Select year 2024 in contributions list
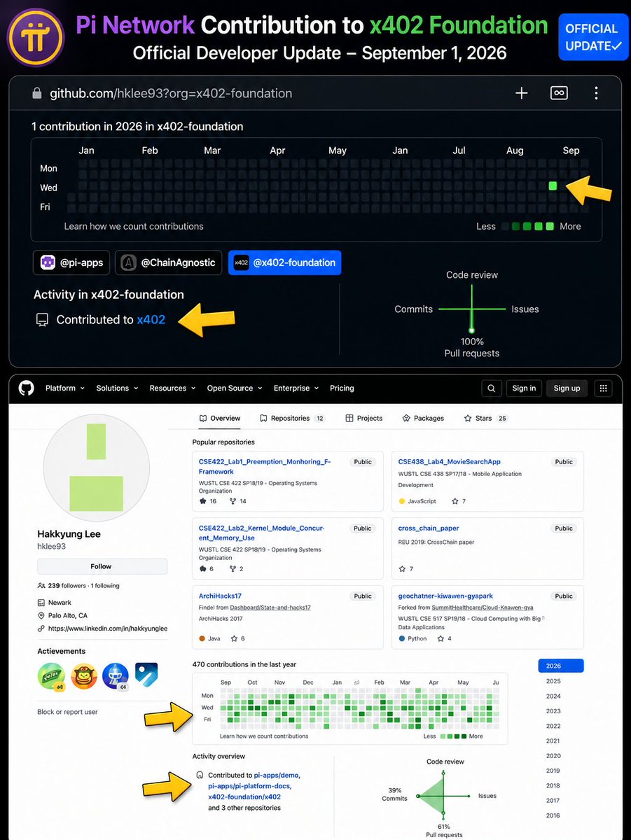631x840 pixels. tap(553, 696)
